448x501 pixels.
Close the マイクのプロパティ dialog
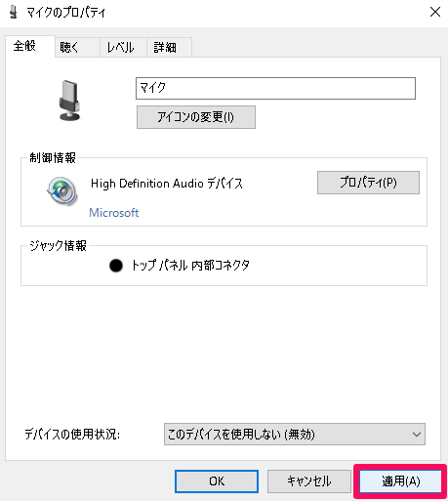(435, 13)
